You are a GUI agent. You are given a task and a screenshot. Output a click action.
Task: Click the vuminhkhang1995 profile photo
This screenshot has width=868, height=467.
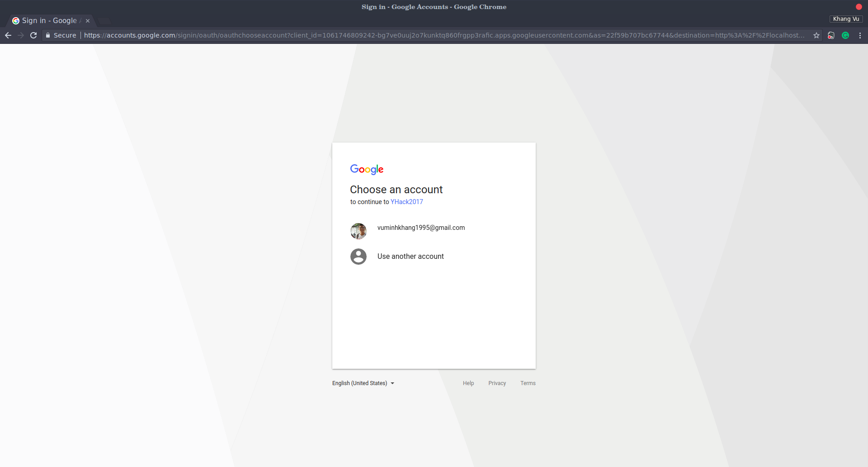pos(359,231)
